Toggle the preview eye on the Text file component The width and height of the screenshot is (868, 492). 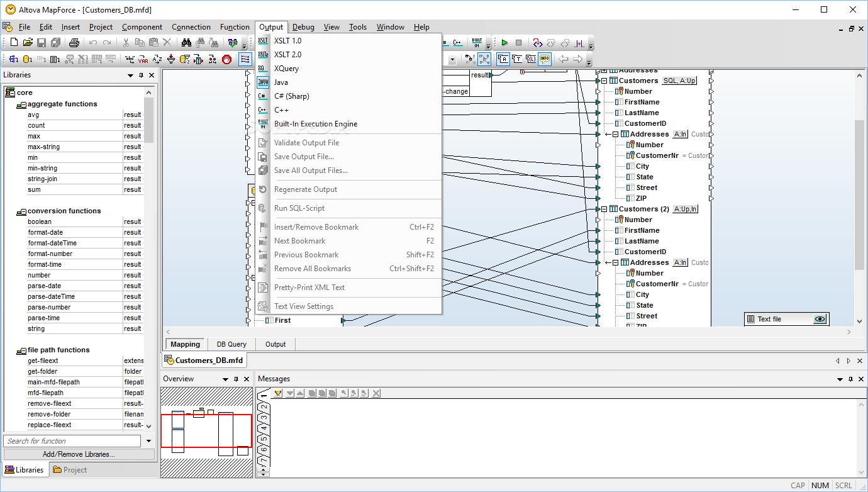click(820, 319)
